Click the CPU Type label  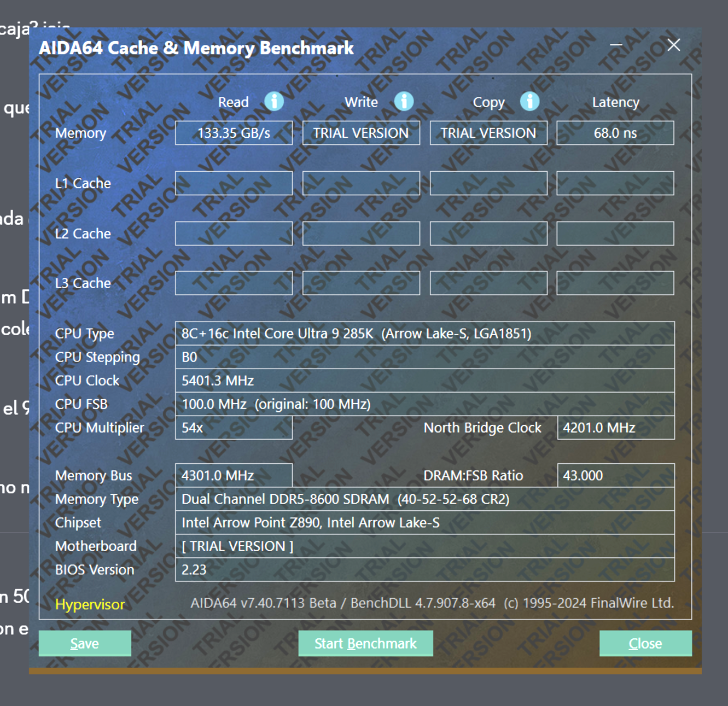[85, 334]
